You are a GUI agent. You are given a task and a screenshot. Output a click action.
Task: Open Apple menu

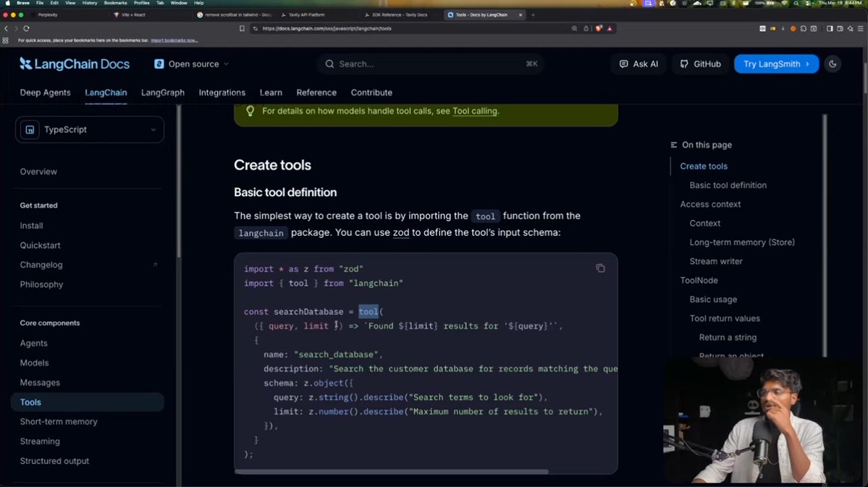click(8, 3)
